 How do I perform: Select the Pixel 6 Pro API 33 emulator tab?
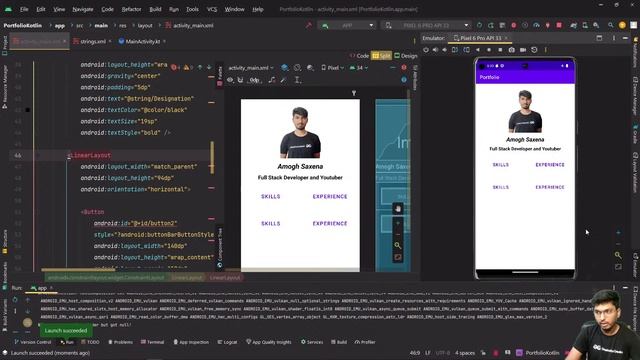tap(480, 38)
